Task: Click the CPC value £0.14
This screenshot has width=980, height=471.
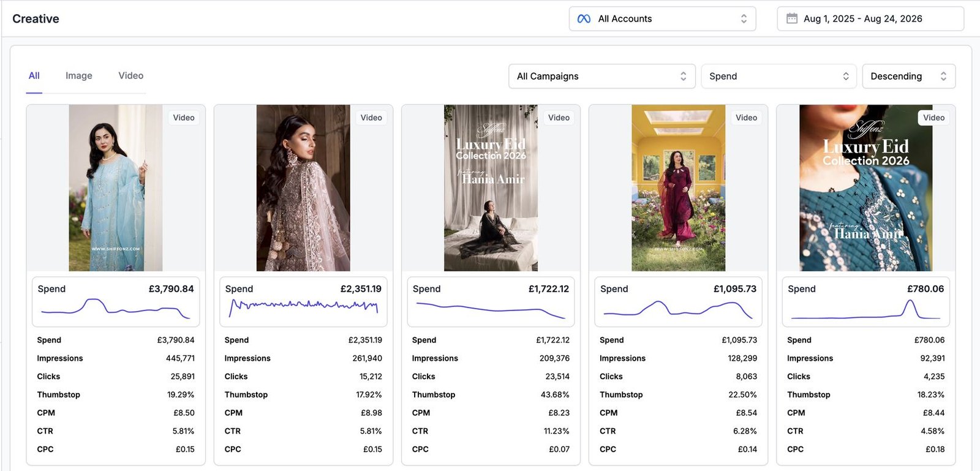Action: point(747,450)
